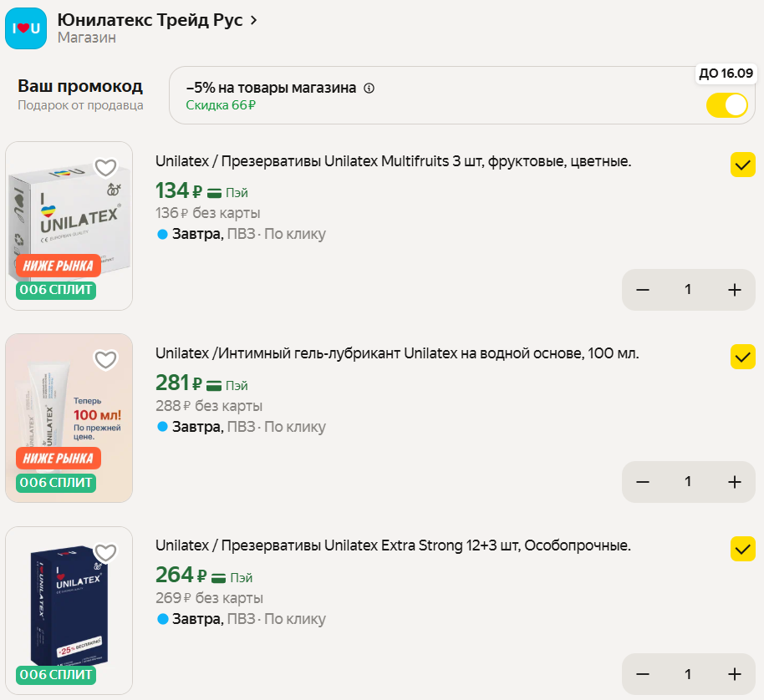Open Unilatex Multifruits product title link
The height and width of the screenshot is (700, 764).
(x=393, y=161)
